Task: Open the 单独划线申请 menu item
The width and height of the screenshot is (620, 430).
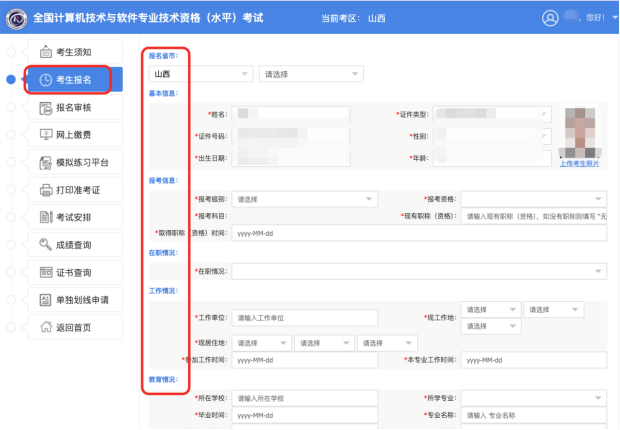Action: click(x=75, y=300)
